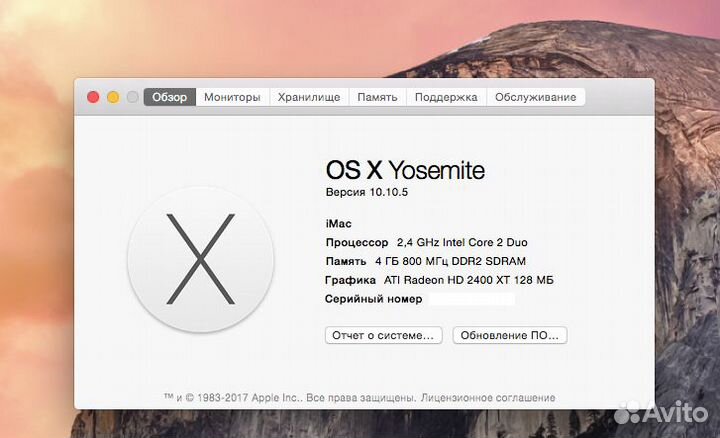
Task: Select the Память tab
Action: click(377, 97)
